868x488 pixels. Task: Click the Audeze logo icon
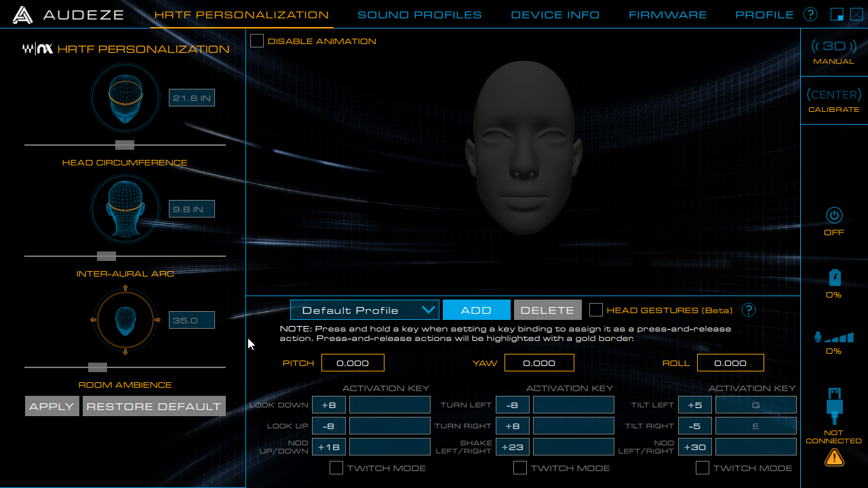(x=23, y=14)
